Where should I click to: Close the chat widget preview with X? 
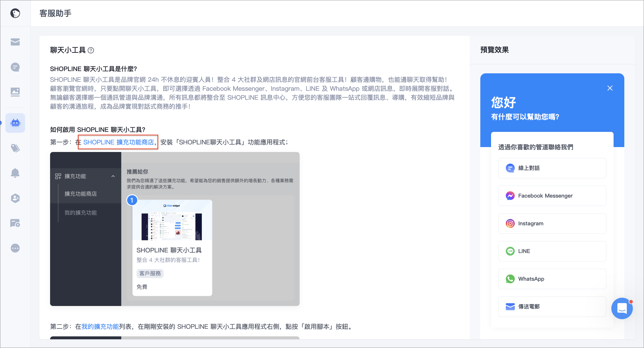click(610, 88)
